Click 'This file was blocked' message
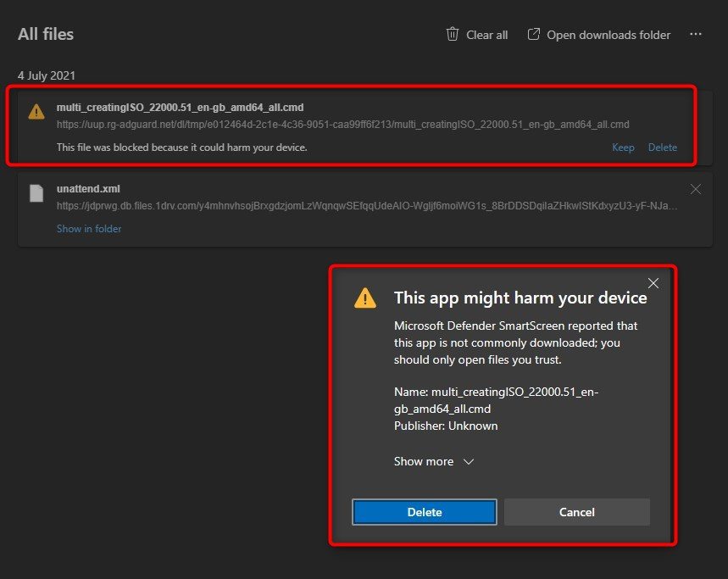The height and width of the screenshot is (579, 728). [181, 148]
